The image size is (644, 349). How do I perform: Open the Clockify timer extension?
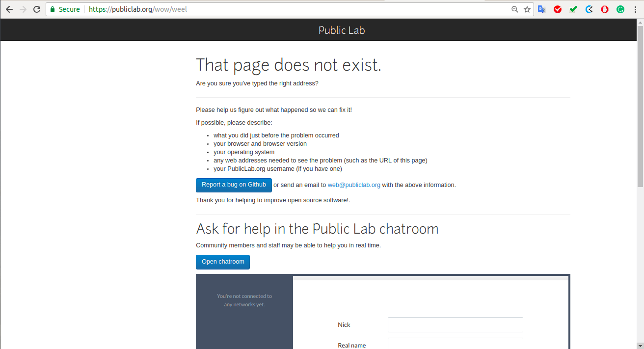coord(589,9)
